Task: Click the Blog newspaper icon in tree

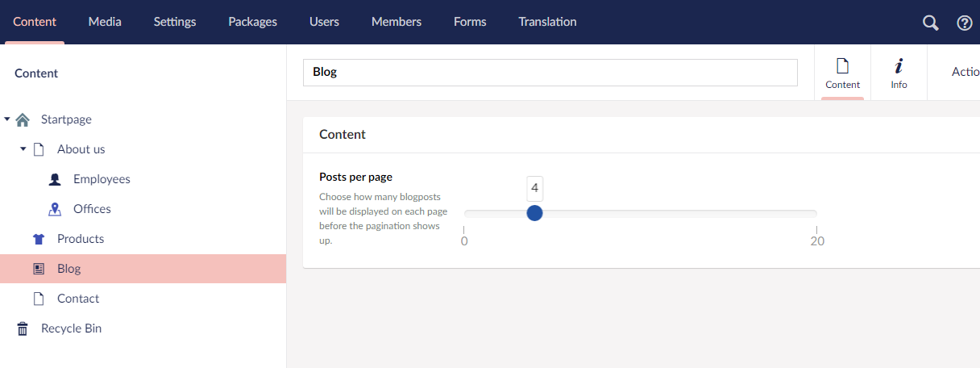Action: click(39, 269)
